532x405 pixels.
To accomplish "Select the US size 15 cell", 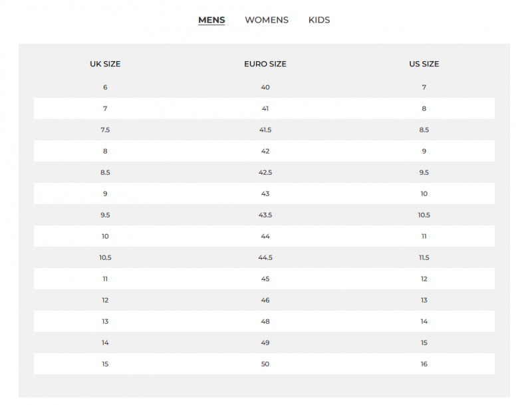I will [424, 342].
